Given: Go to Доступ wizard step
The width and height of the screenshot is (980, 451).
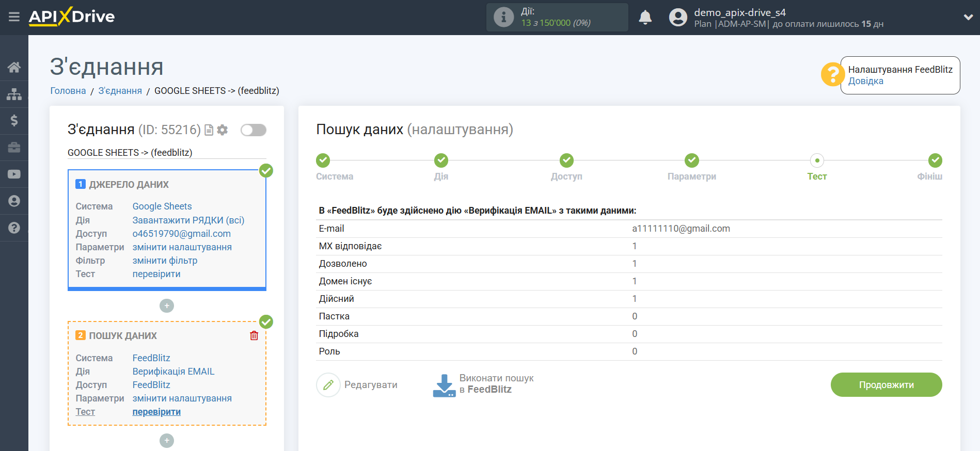Looking at the screenshot, I should pos(566,160).
